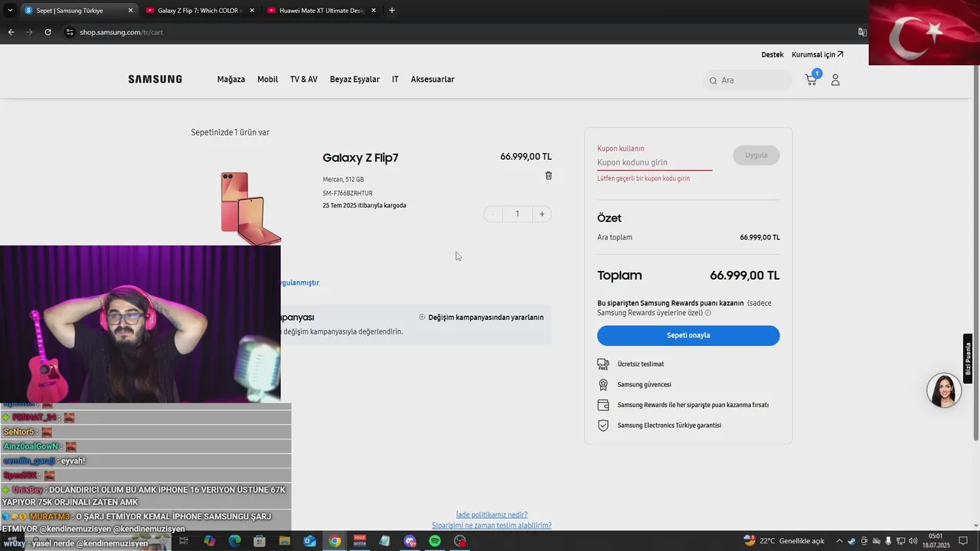The image size is (980, 551).
Task: Close the Sepet Samsung Türkiye tab
Action: pyautogui.click(x=130, y=11)
